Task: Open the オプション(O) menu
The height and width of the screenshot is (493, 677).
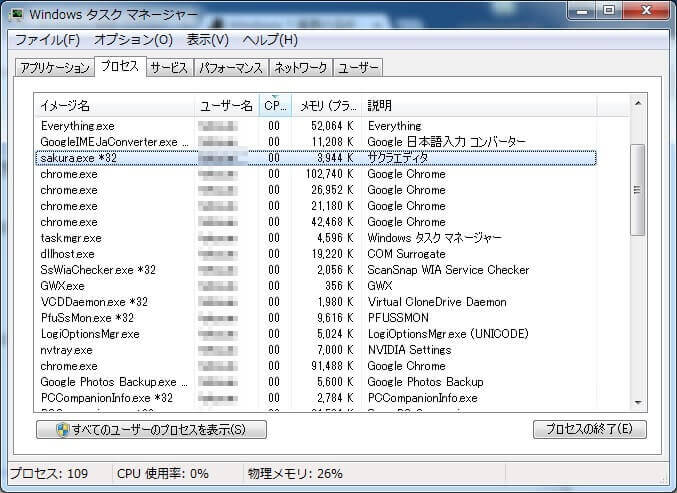Action: tap(133, 40)
